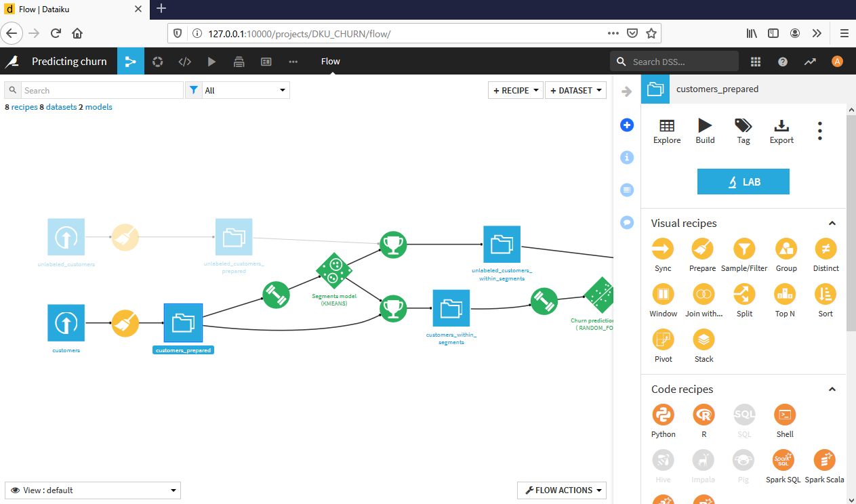Click the 8 datasets link
The width and height of the screenshot is (856, 504).
click(58, 107)
